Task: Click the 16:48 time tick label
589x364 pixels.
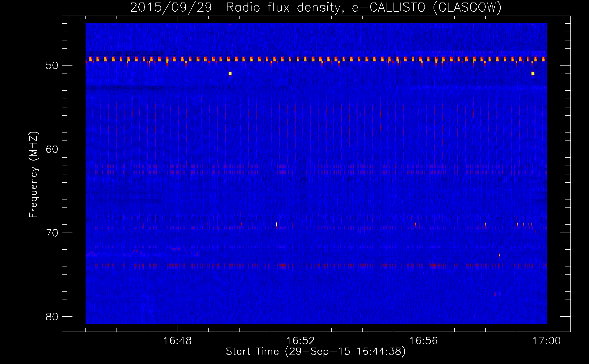Action: pyautogui.click(x=178, y=341)
